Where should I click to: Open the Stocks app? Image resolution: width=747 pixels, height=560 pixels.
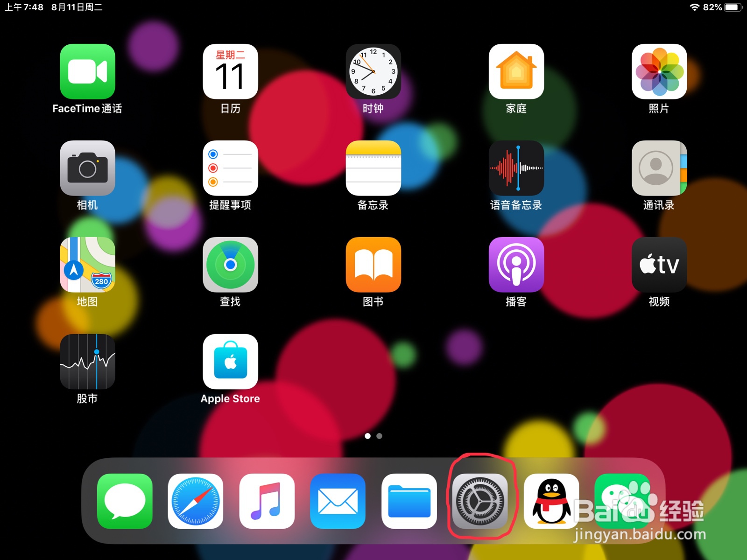click(x=87, y=362)
